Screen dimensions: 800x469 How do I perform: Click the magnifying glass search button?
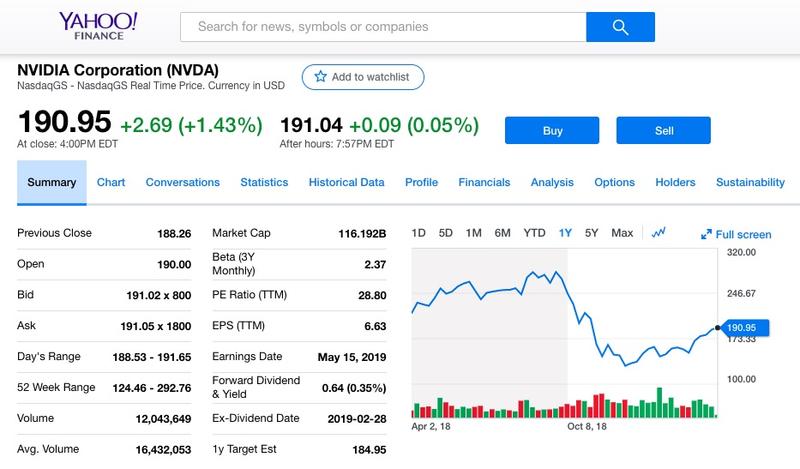(x=620, y=27)
